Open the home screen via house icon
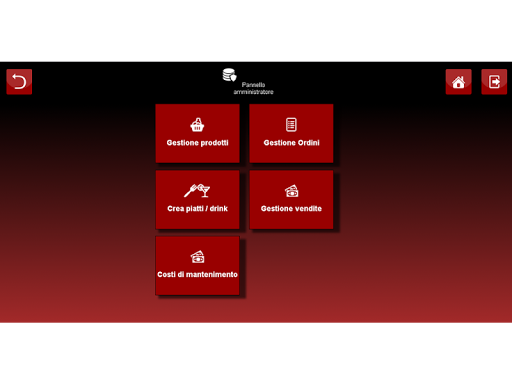The width and height of the screenshot is (512, 384). pos(458,82)
